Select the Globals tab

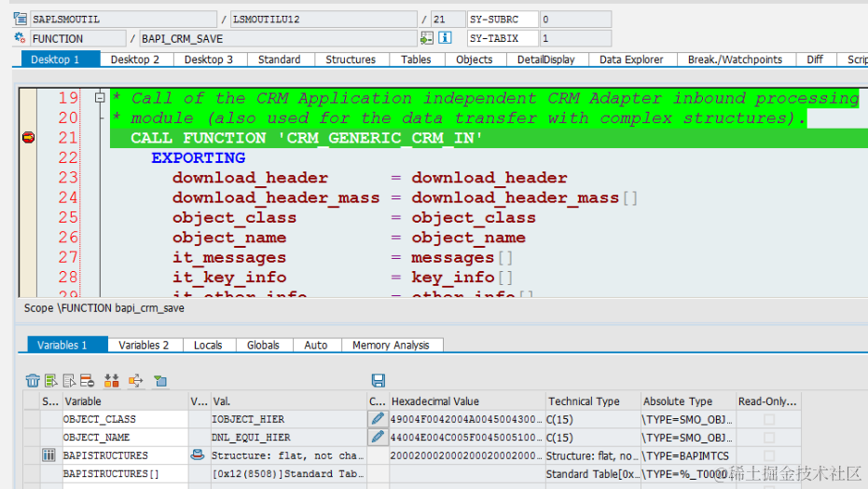click(x=264, y=345)
